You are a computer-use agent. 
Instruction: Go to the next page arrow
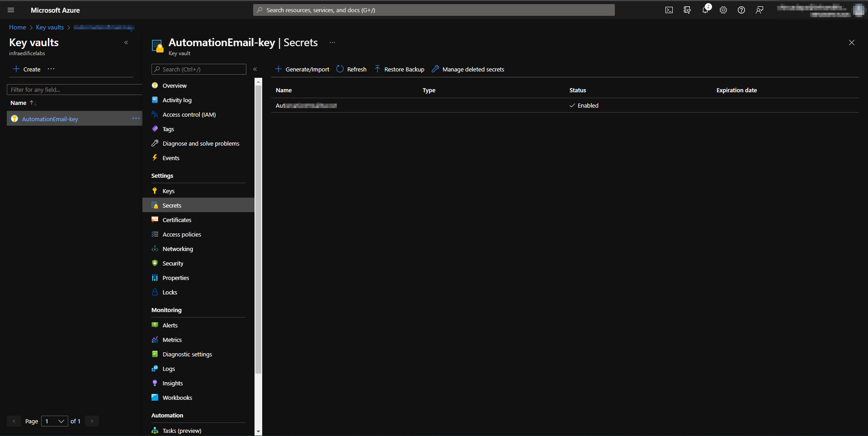pos(92,421)
